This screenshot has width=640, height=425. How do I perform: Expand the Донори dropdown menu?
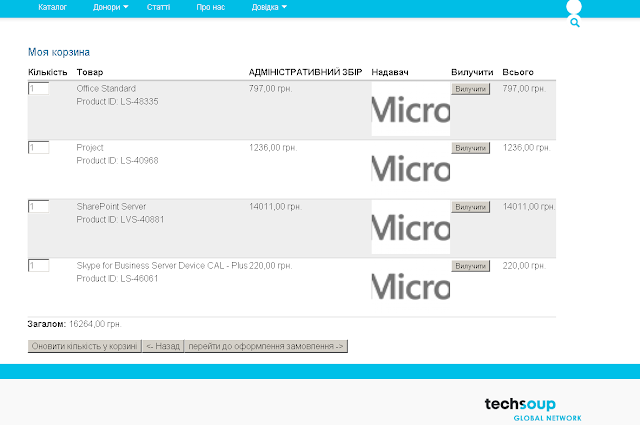click(111, 7)
